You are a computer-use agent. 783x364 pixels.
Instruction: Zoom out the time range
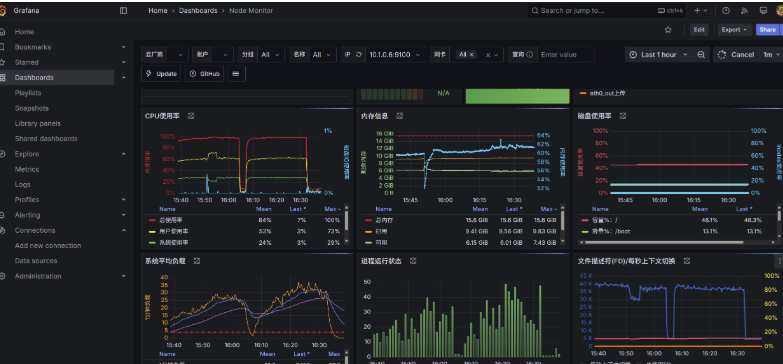tap(701, 54)
